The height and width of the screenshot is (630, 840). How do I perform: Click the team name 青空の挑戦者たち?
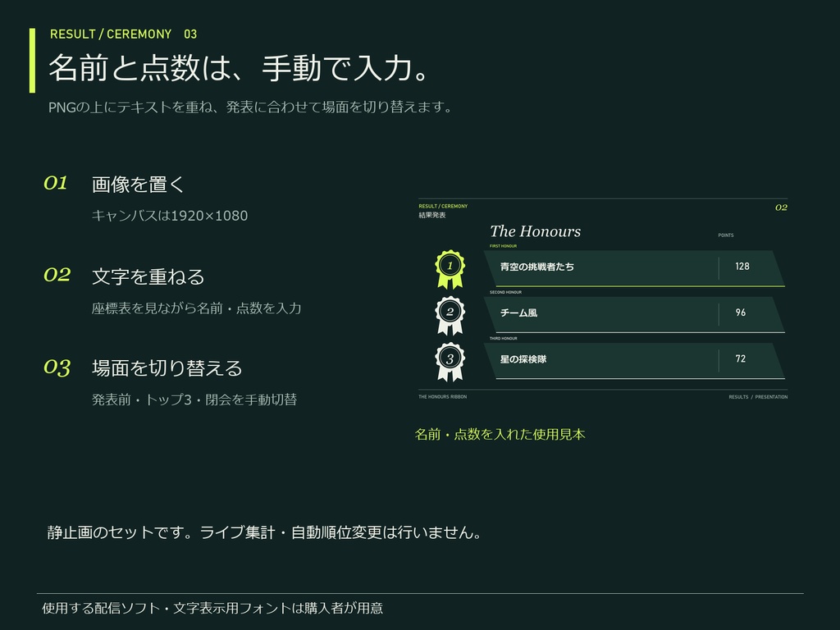coord(537,267)
